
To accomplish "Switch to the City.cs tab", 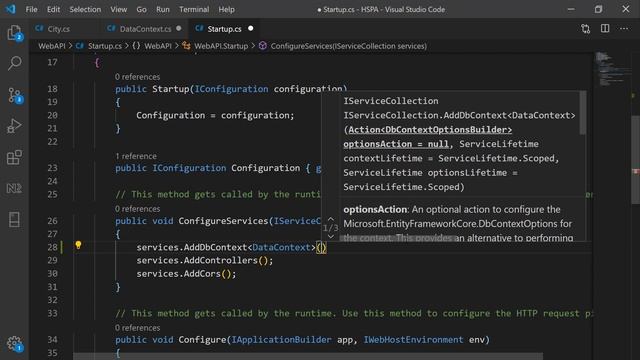I will (x=58, y=29).
